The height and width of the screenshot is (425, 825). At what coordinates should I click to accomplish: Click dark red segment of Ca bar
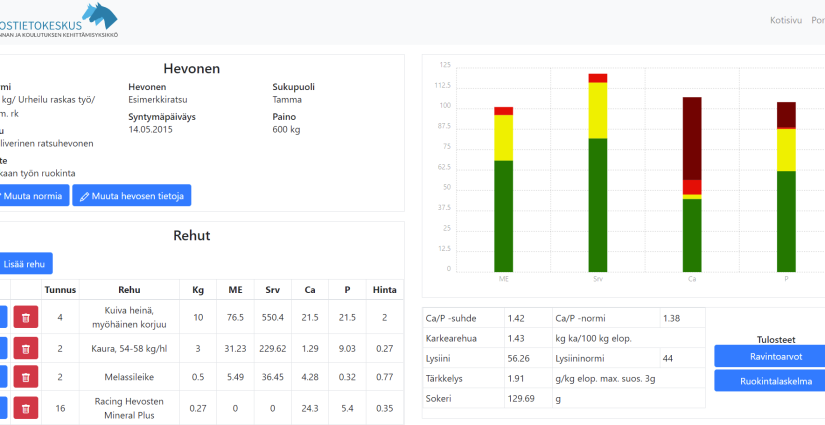click(691, 137)
